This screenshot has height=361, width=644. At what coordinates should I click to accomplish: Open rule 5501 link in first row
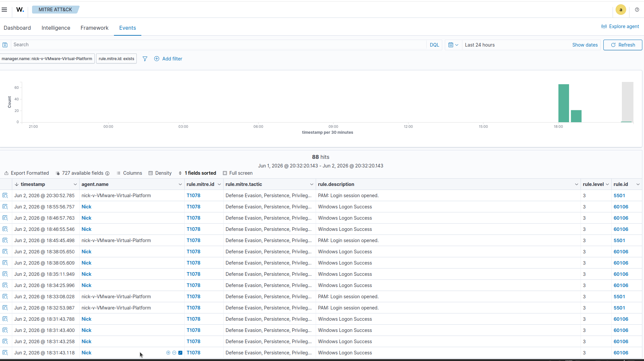click(619, 196)
